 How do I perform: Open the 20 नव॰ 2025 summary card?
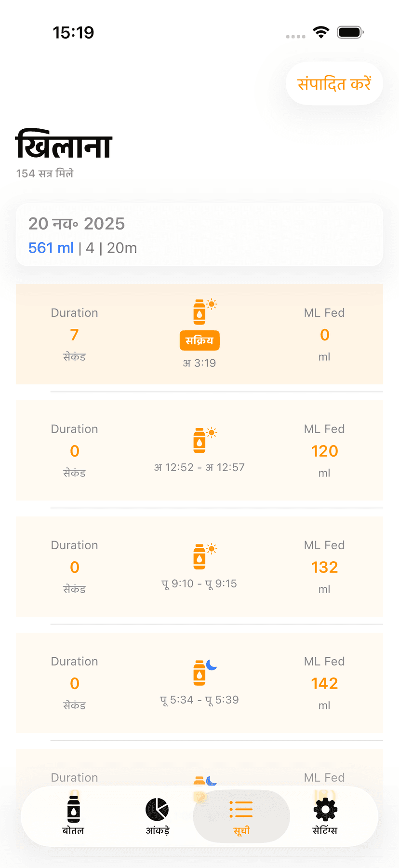[199, 235]
